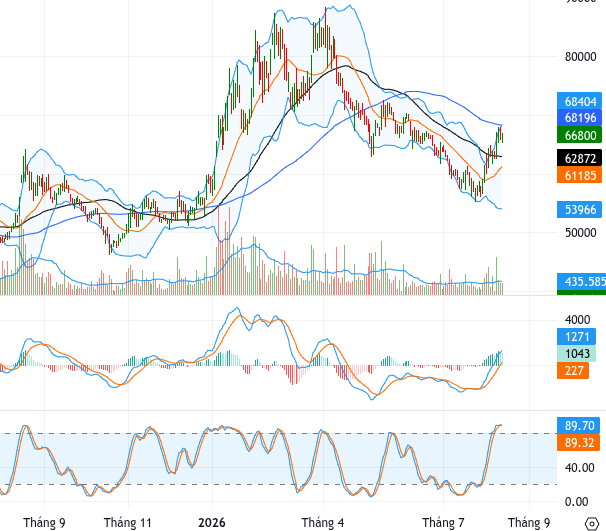Click the 0.00 stochastic axis tick
The image size is (606, 531).
576,502
